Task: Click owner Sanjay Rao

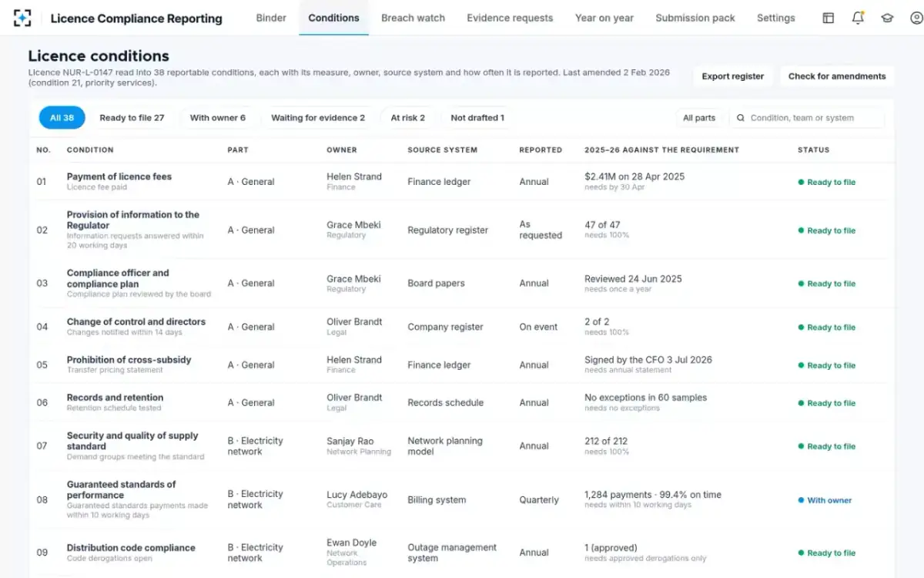Action: click(350, 441)
